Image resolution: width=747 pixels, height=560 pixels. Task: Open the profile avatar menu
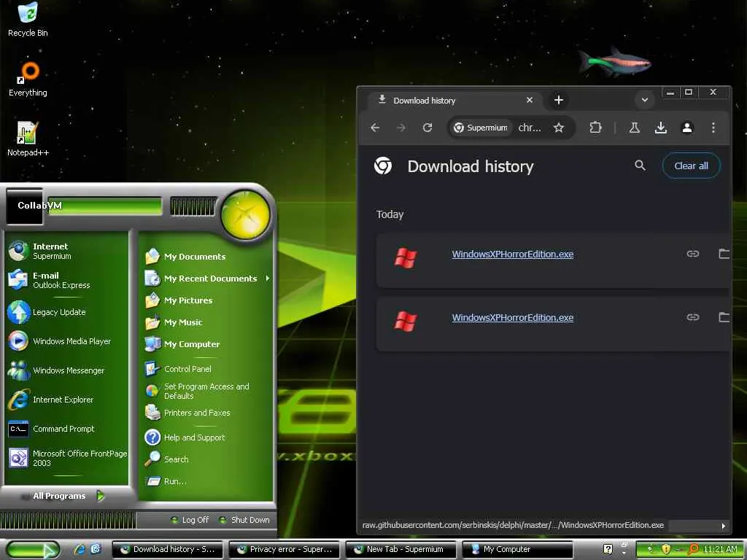coord(687,128)
